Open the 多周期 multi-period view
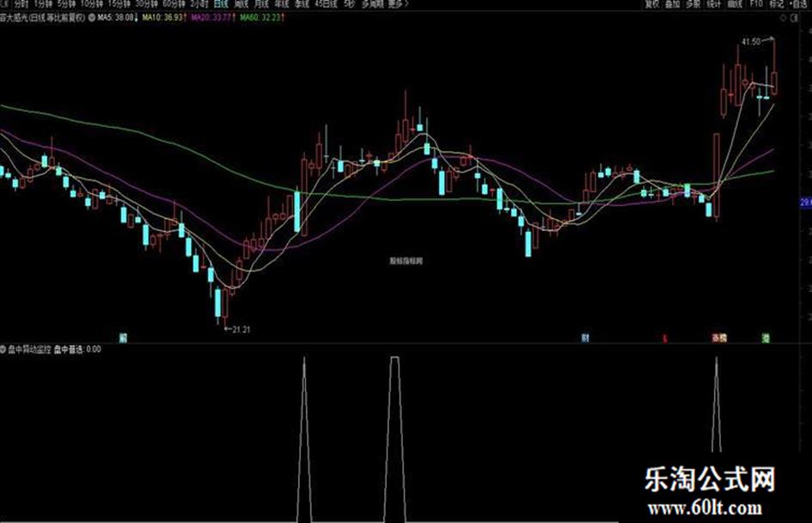This screenshot has height=523, width=812. click(373, 3)
